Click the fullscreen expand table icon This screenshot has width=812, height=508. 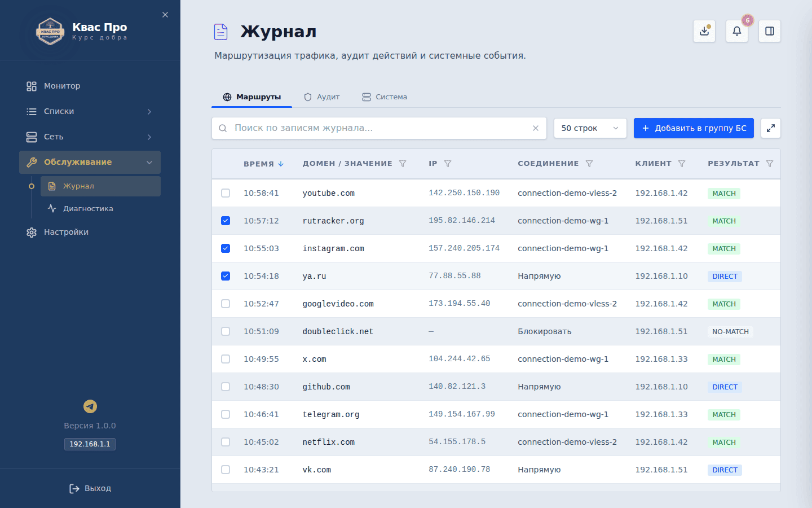(771, 128)
